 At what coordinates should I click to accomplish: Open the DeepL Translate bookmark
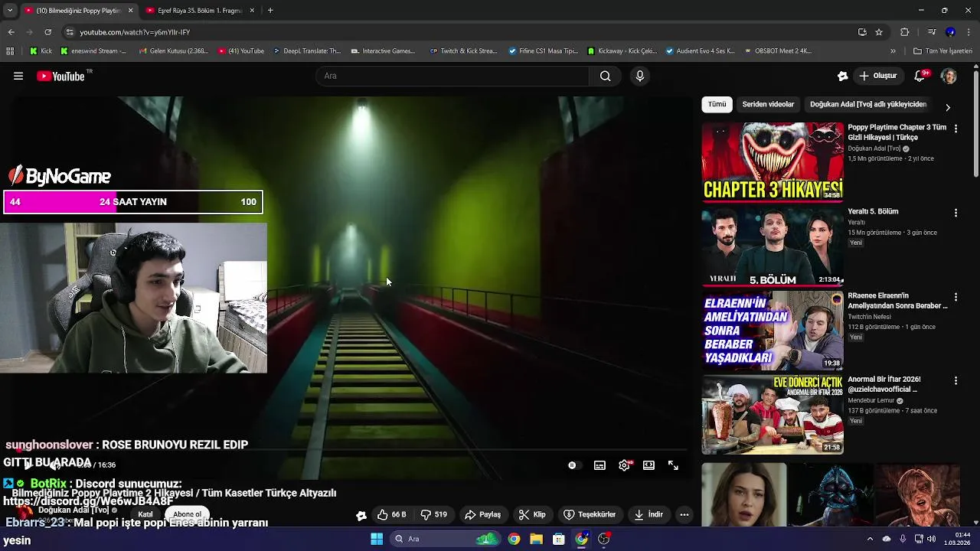306,51
